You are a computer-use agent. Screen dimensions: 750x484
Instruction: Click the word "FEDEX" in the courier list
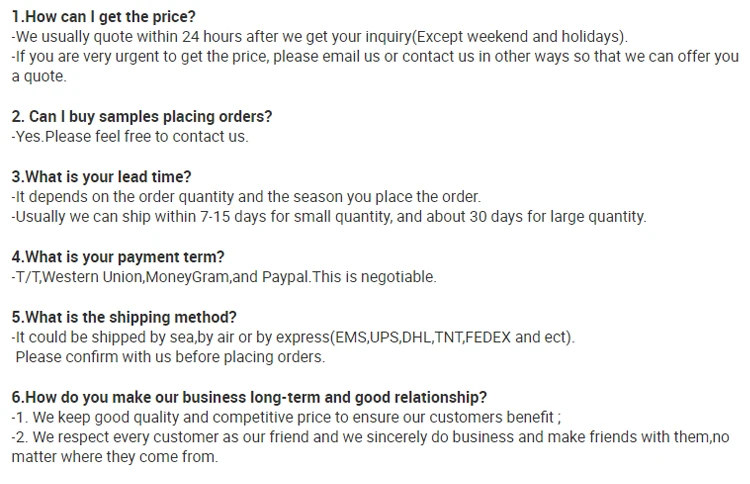point(487,337)
